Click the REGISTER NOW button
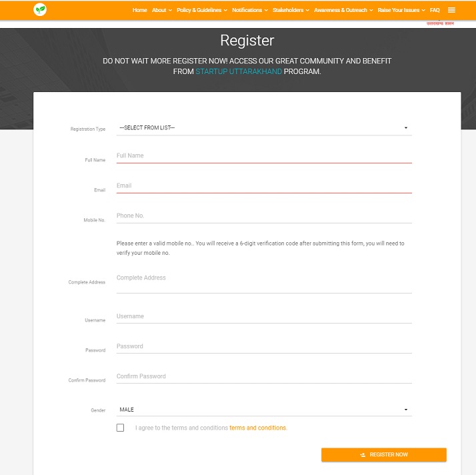The width and height of the screenshot is (476, 475). (x=384, y=454)
